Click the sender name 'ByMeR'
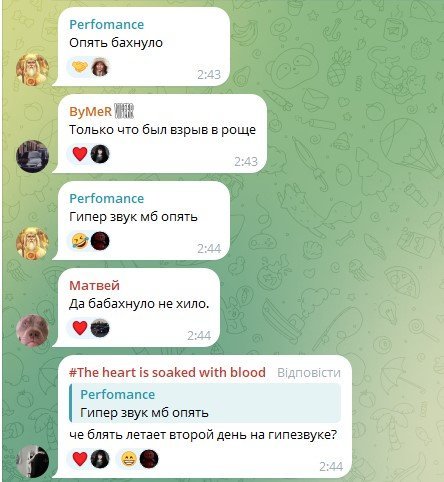This screenshot has width=444, height=482. pyautogui.click(x=90, y=112)
